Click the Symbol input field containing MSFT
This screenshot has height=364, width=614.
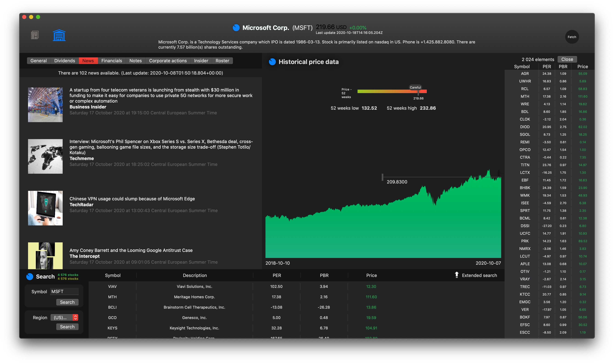click(x=64, y=291)
